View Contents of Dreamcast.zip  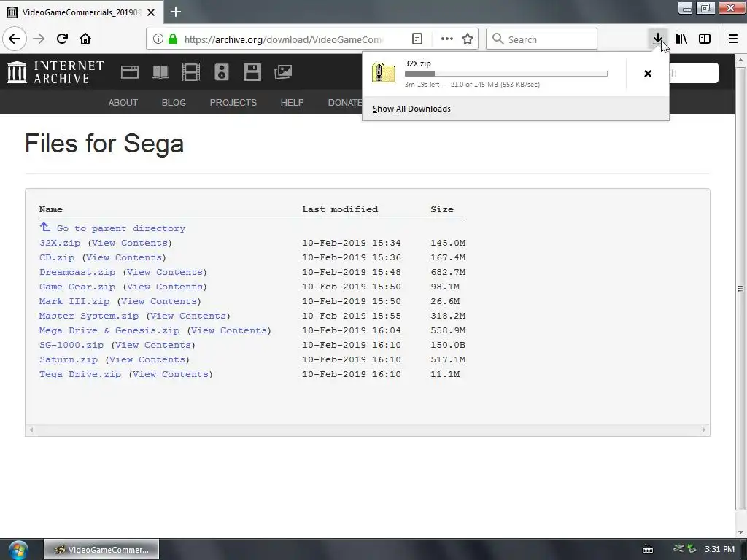point(166,273)
